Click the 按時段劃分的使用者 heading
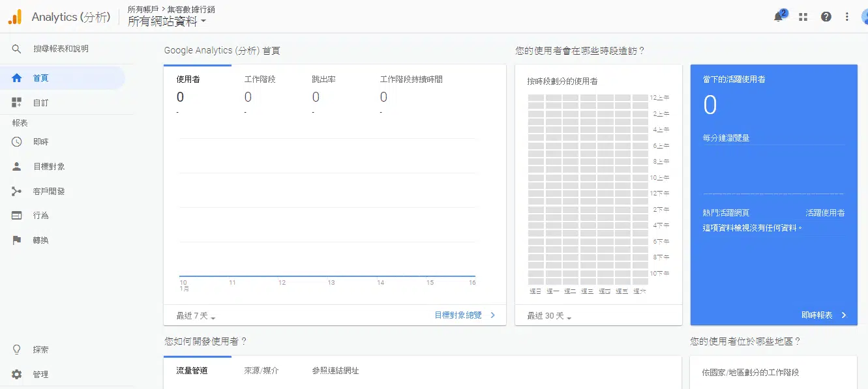 [562, 81]
